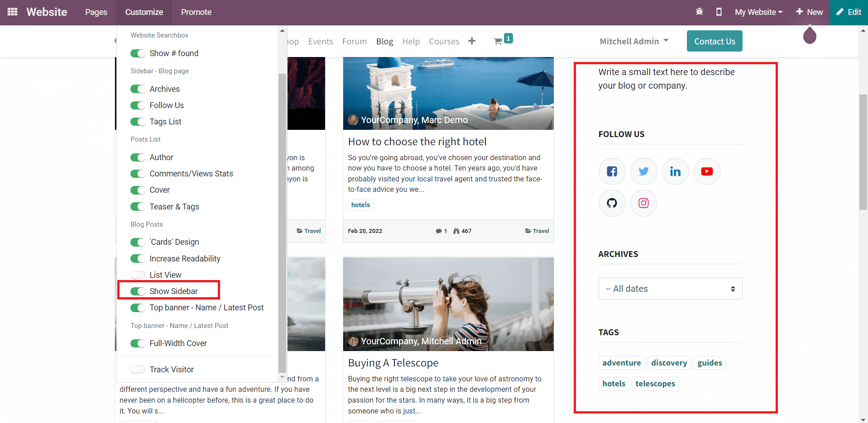Click the Contact Us button
Image resolution: width=868 pixels, height=423 pixels.
click(715, 41)
